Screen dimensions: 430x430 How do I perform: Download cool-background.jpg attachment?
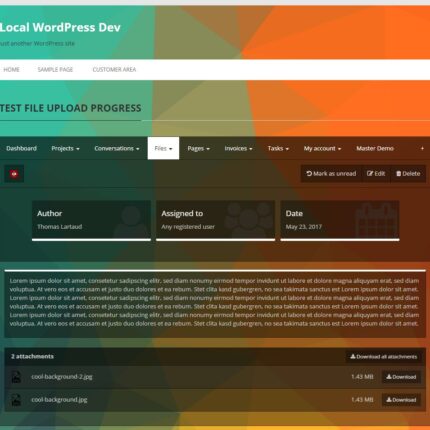pyautogui.click(x=401, y=400)
